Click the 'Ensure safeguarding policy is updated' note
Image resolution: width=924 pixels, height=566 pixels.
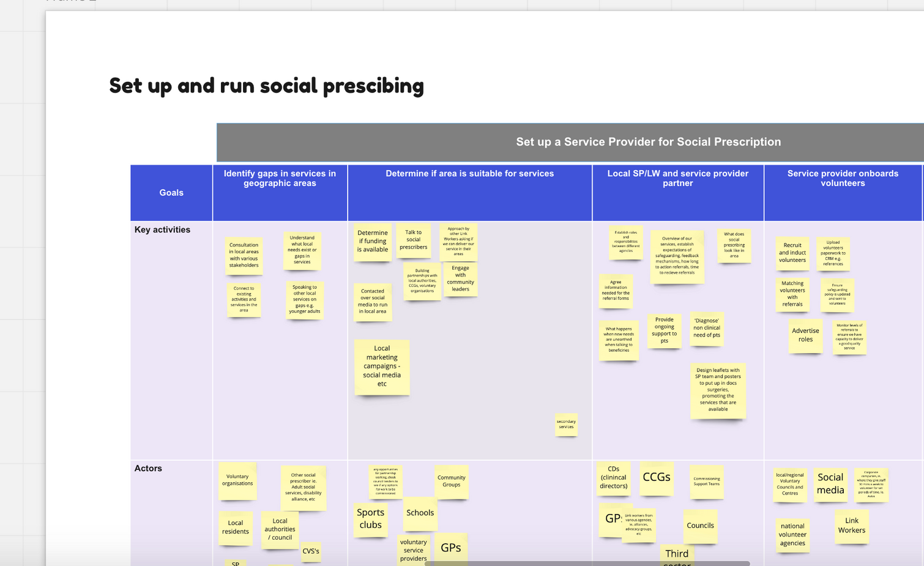coord(837,295)
